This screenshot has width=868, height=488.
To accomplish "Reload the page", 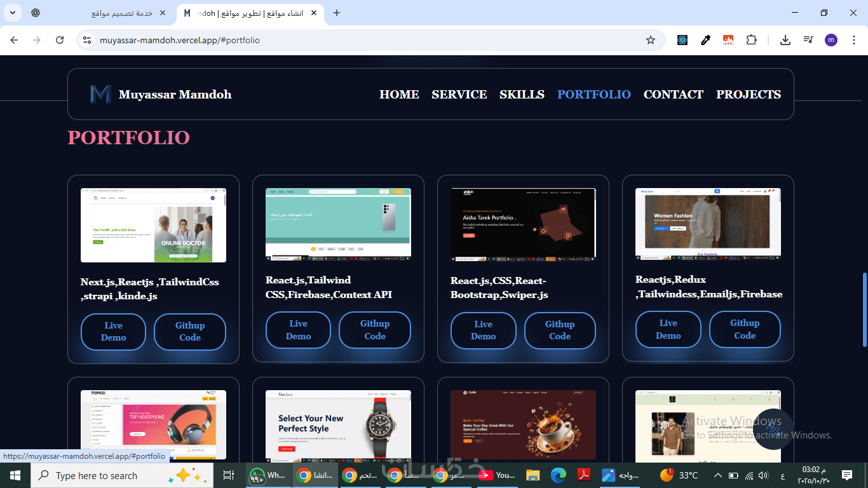I will pyautogui.click(x=60, y=40).
